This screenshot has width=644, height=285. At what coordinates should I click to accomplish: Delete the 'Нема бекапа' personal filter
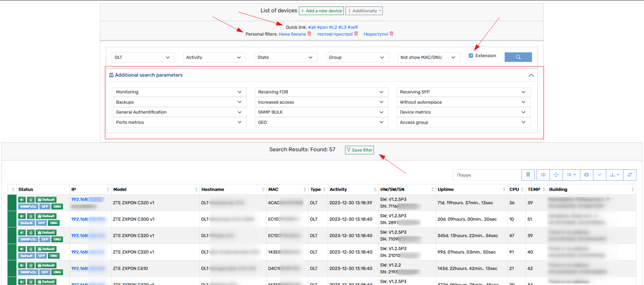coord(309,34)
